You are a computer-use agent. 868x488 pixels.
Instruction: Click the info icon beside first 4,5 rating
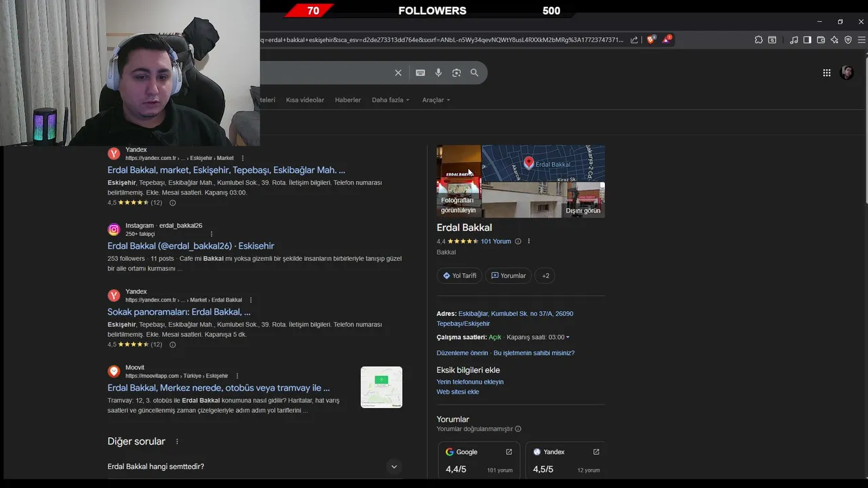[x=172, y=203]
